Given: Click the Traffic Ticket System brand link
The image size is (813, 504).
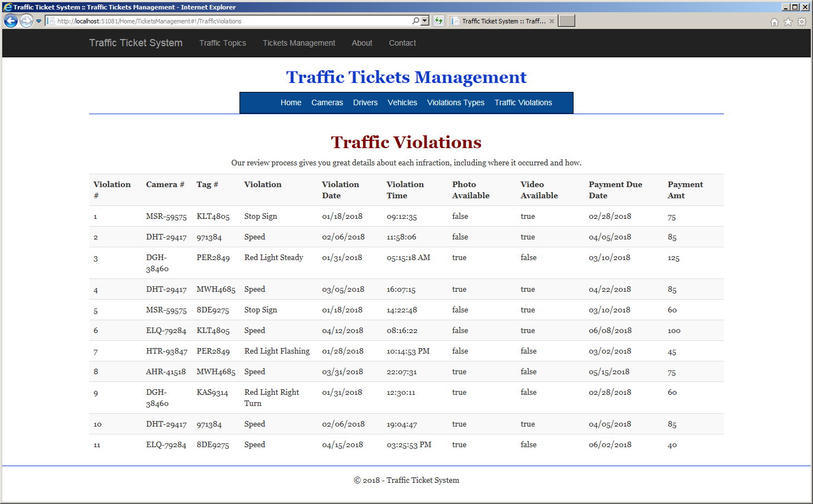Looking at the screenshot, I should pyautogui.click(x=136, y=43).
